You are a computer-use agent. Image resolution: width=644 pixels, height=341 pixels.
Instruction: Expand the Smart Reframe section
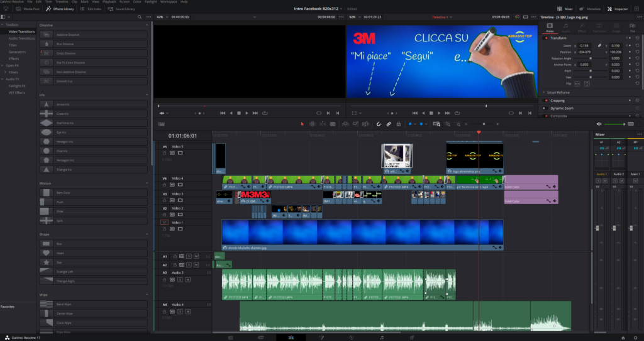(544, 92)
